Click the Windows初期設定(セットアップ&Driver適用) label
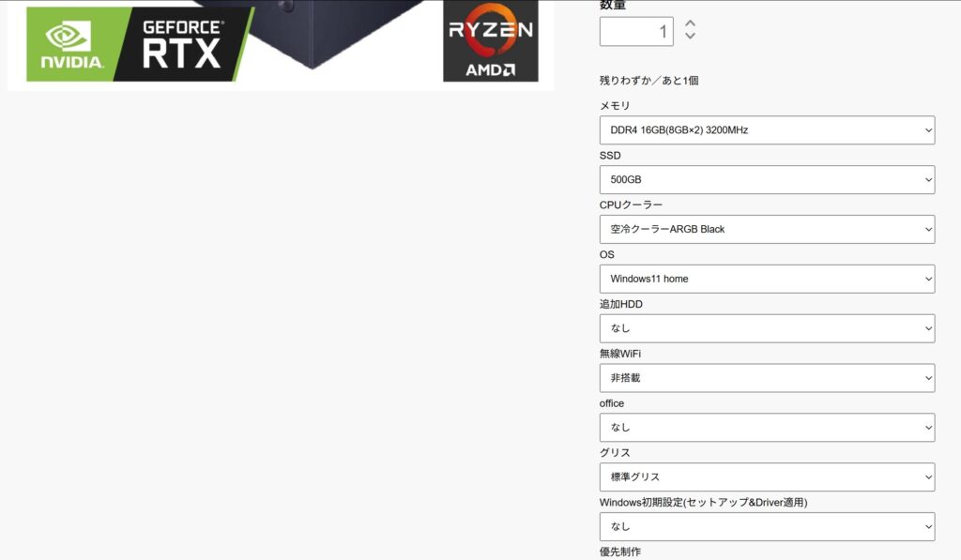The width and height of the screenshot is (961, 560). (x=704, y=503)
